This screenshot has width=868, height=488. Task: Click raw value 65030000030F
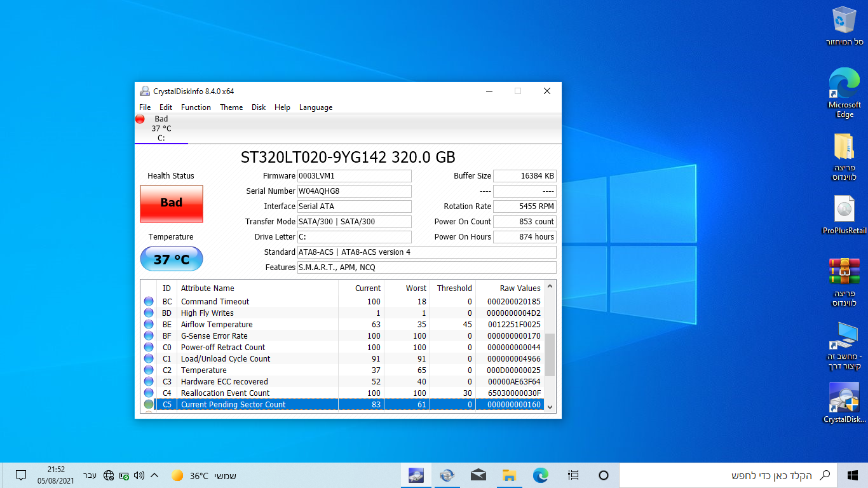[514, 393]
